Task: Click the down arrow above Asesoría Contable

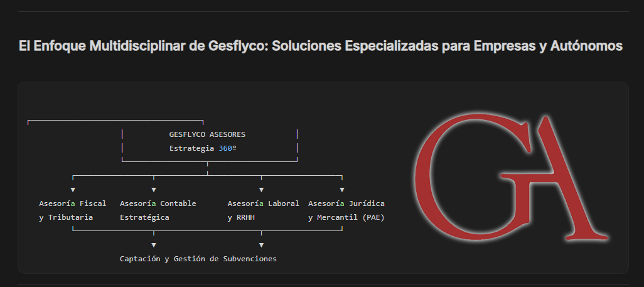Action: pyautogui.click(x=154, y=190)
